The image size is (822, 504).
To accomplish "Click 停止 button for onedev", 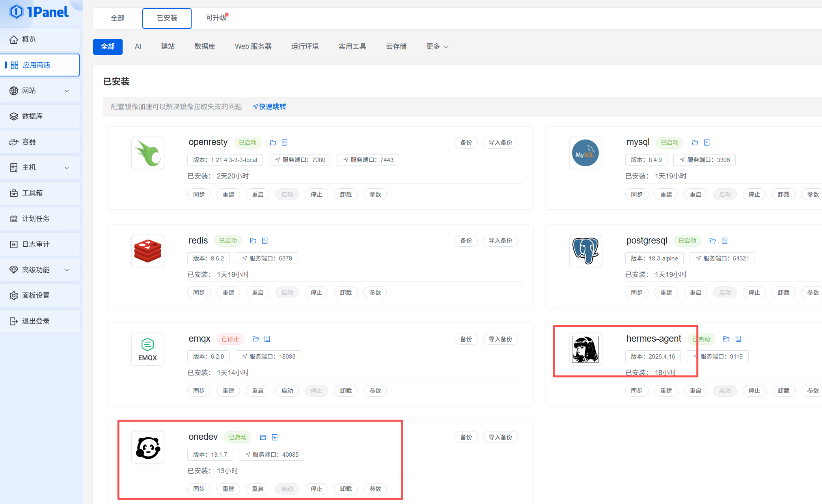I will (316, 489).
